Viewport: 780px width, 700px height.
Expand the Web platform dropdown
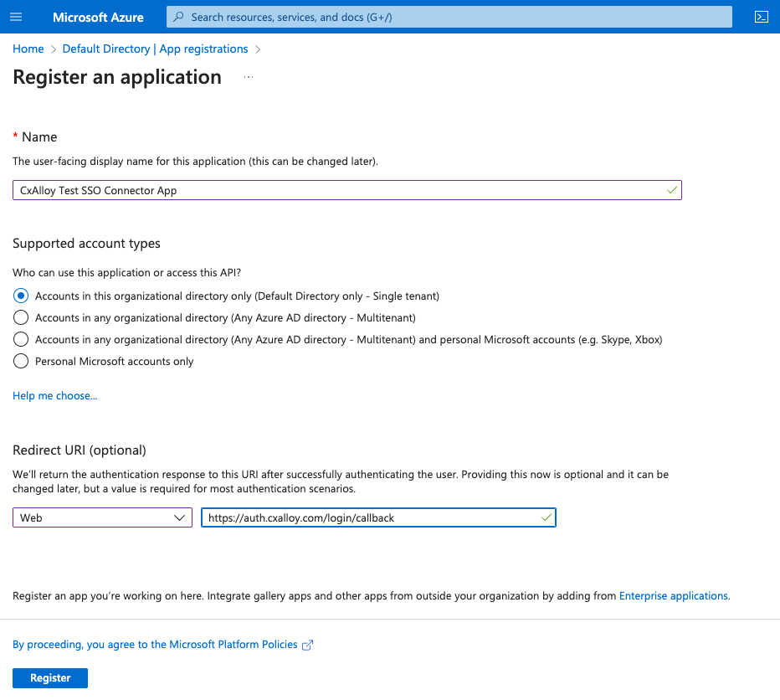102,517
